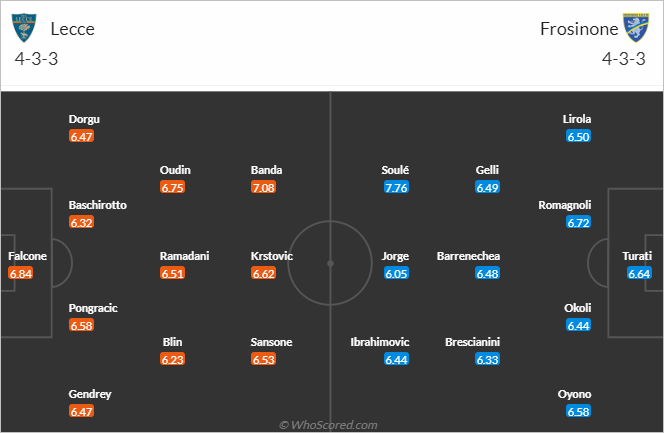This screenshot has width=664, height=433.
Task: Click Gendrey's player name
Action: pos(90,394)
